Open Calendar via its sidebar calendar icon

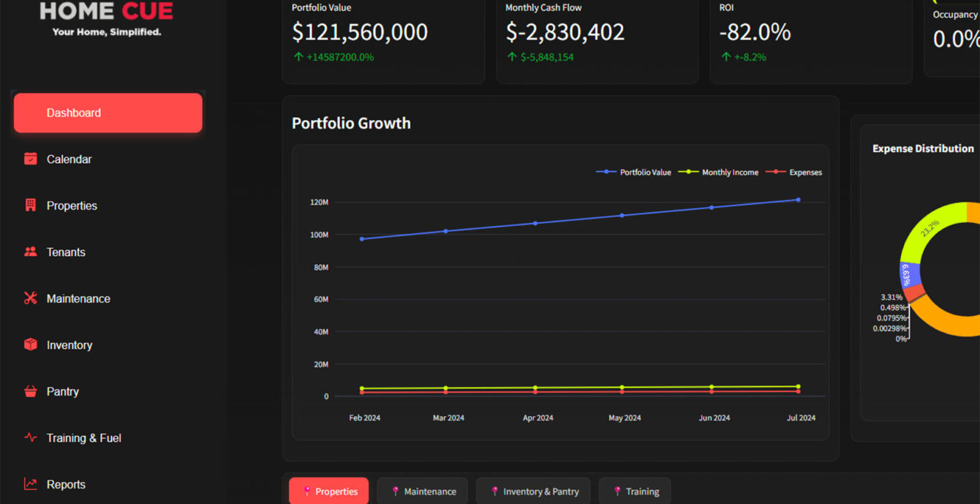30,159
